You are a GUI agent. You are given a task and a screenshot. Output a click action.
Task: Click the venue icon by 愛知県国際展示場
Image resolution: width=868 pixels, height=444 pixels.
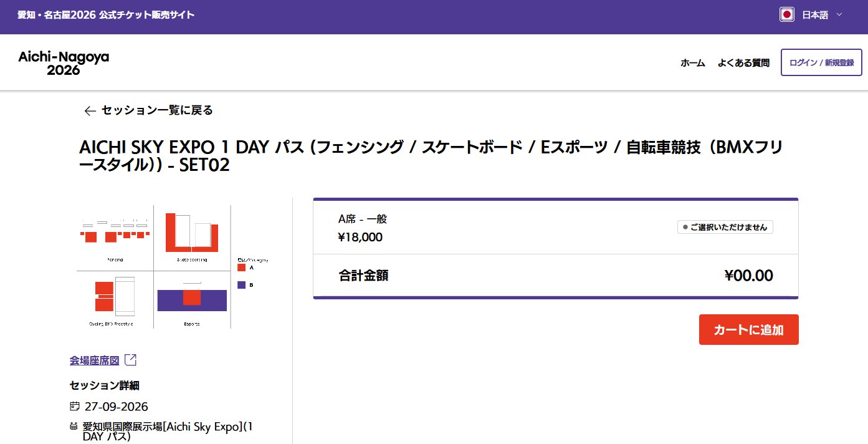(x=74, y=427)
